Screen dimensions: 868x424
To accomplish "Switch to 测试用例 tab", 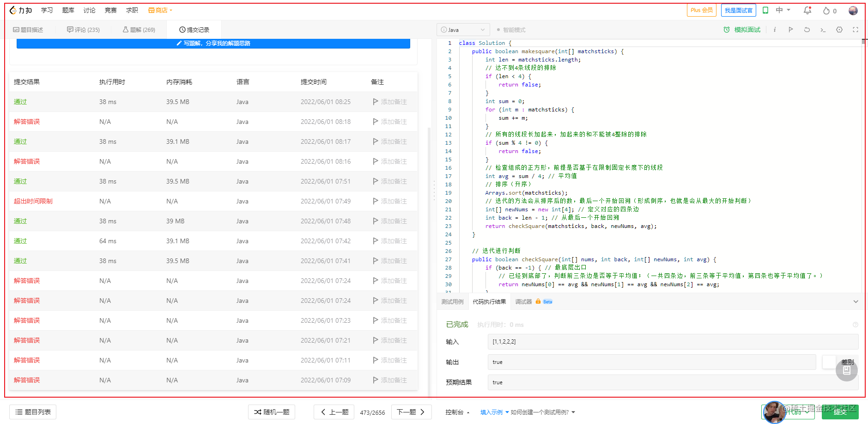I will pos(452,301).
